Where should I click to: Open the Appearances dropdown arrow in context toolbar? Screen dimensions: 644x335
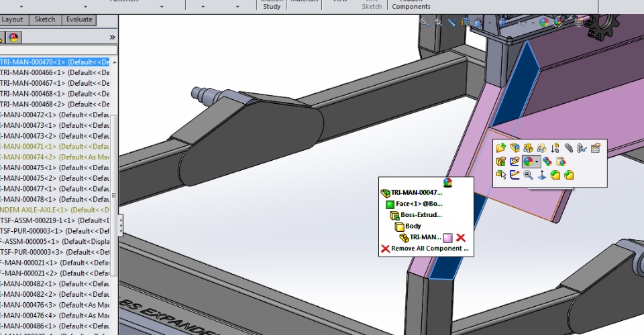537,161
